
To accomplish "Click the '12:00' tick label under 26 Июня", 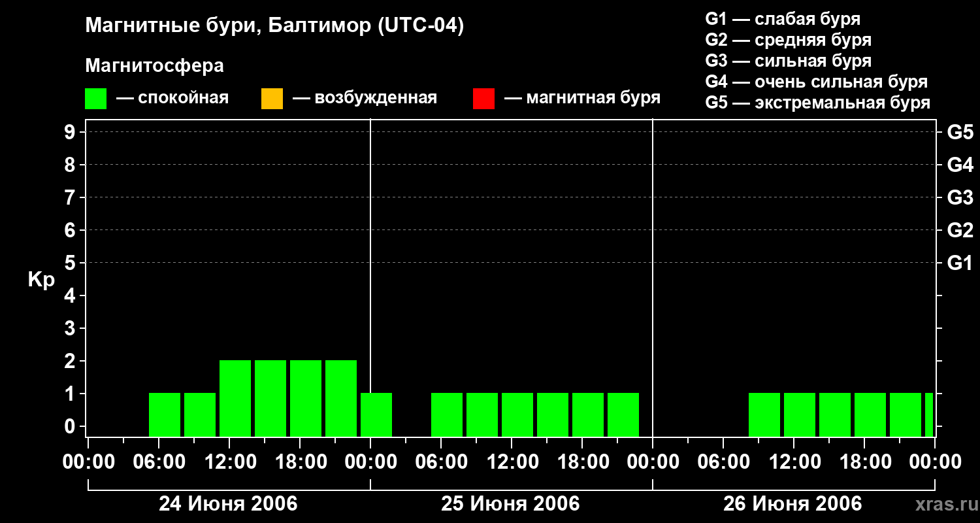I will pos(794,462).
